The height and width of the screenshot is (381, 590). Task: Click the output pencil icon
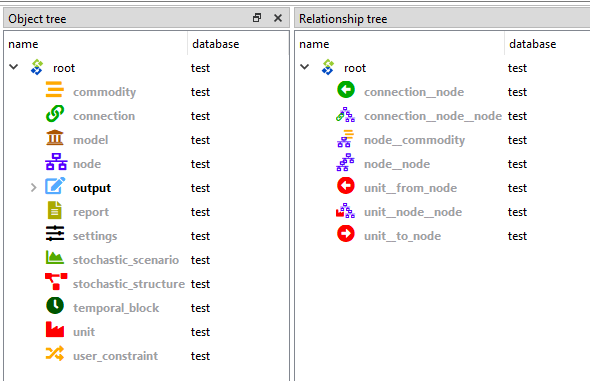click(55, 186)
